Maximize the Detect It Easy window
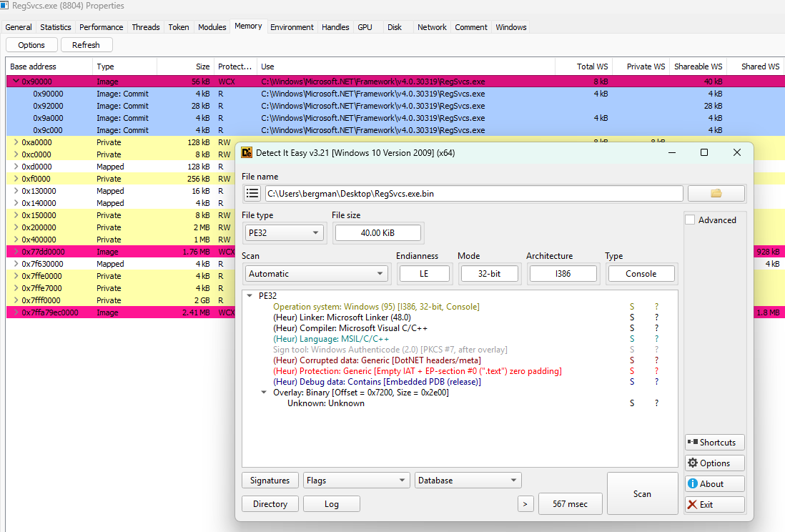Screen dimensions: 785x532 (704, 152)
